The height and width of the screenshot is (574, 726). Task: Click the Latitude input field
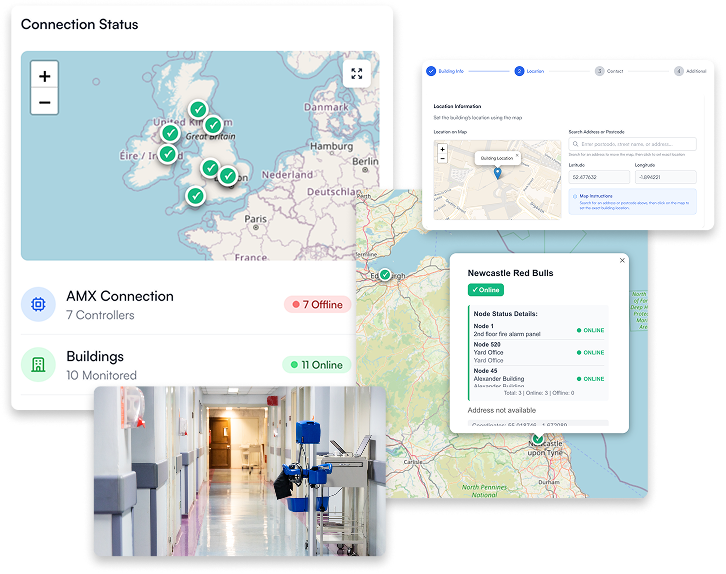tap(598, 177)
